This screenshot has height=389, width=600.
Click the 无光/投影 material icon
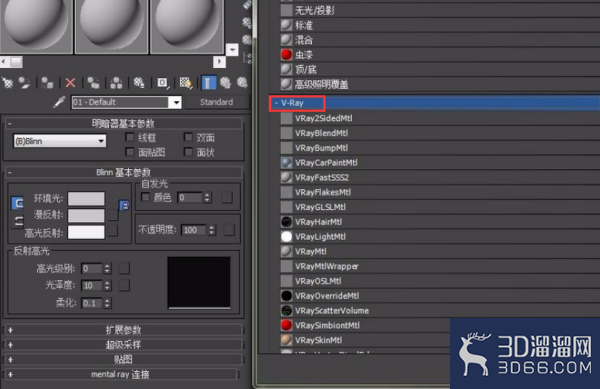click(x=286, y=10)
